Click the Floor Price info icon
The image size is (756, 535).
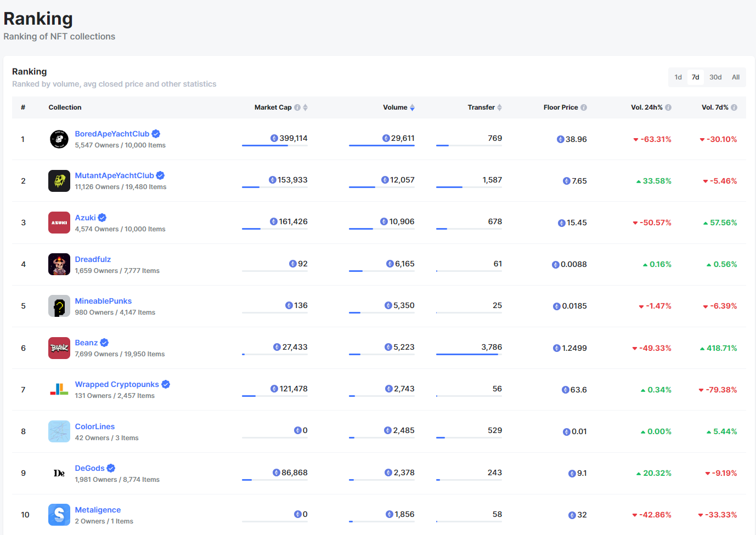584,107
